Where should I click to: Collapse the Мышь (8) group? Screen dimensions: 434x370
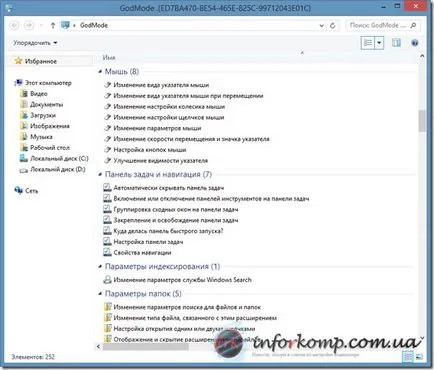click(100, 71)
